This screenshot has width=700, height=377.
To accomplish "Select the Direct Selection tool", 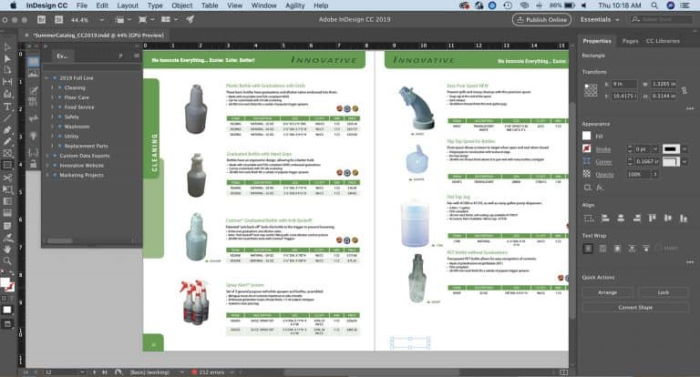I will click(8, 59).
